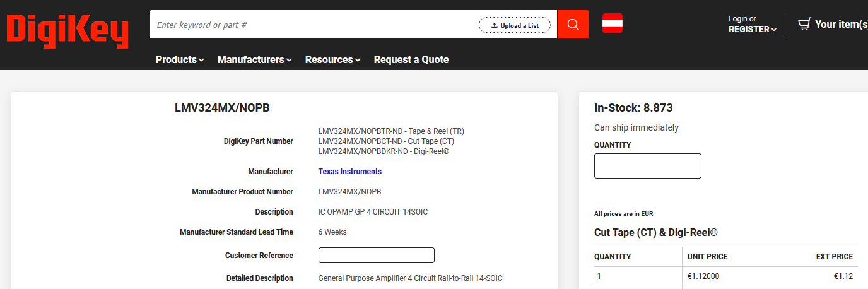
Task: Click the red search magnifier button
Action: [573, 24]
